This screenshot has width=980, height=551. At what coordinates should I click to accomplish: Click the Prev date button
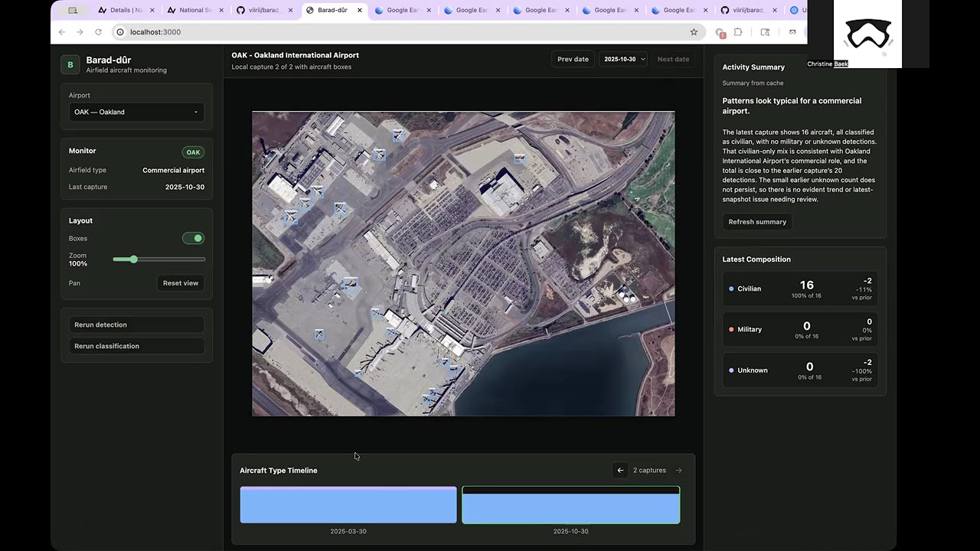pos(573,59)
